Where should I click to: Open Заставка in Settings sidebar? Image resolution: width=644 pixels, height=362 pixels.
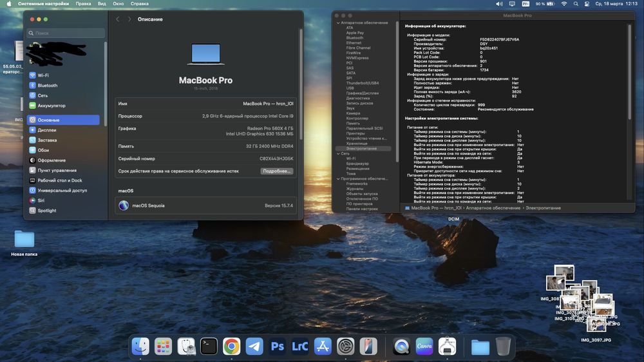tap(63, 140)
